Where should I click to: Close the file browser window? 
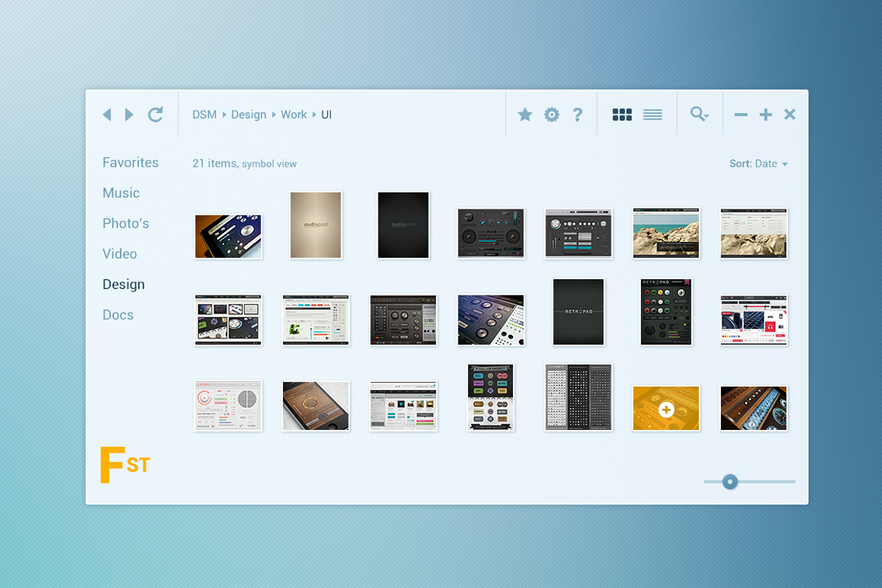coord(790,114)
